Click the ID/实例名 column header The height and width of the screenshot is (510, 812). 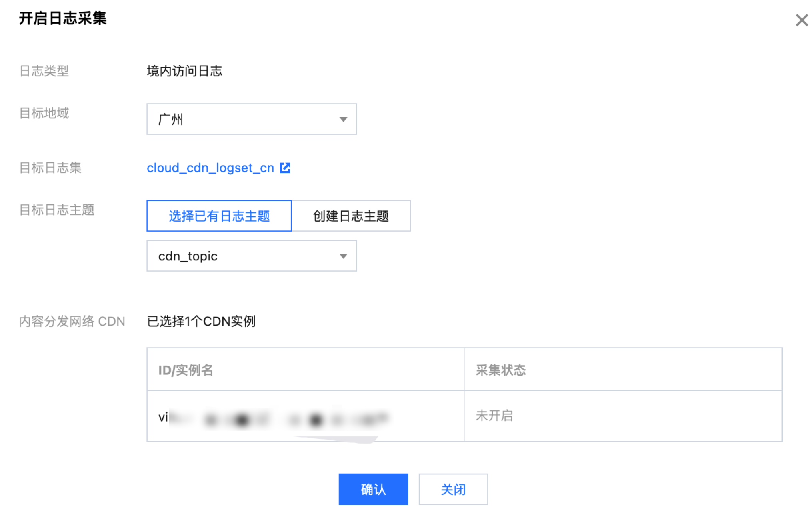tap(186, 370)
